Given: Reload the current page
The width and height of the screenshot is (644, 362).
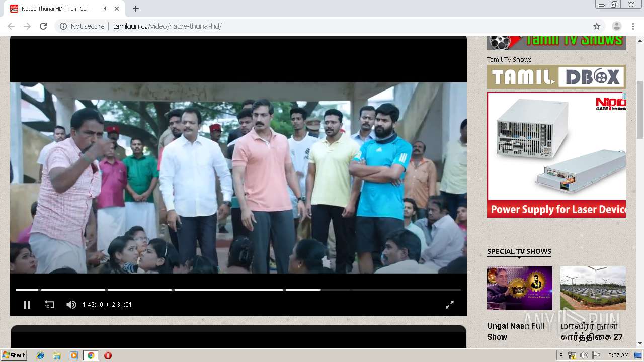Looking at the screenshot, I should 43,26.
